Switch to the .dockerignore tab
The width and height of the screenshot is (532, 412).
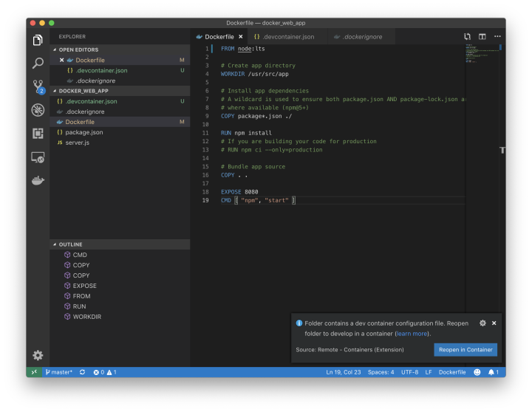click(361, 36)
